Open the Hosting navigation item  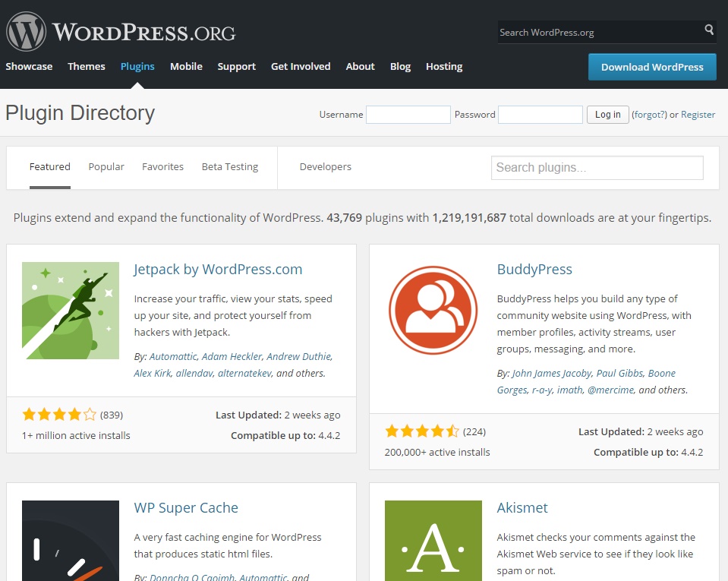pyautogui.click(x=444, y=66)
